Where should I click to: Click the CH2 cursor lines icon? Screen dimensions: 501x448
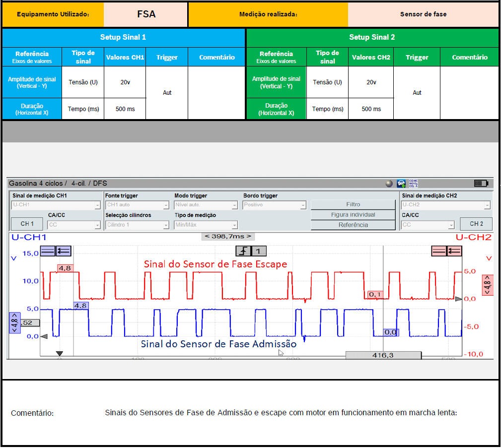(x=439, y=251)
